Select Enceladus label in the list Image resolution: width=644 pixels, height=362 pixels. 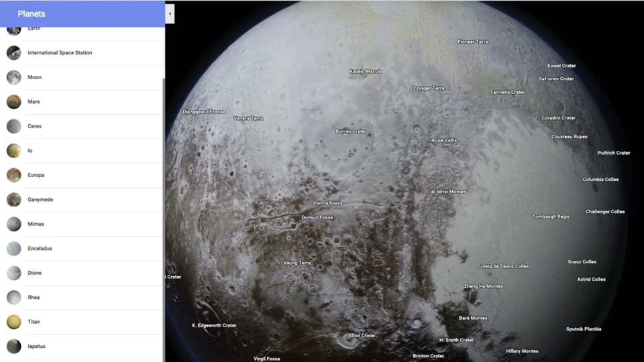[x=40, y=248]
